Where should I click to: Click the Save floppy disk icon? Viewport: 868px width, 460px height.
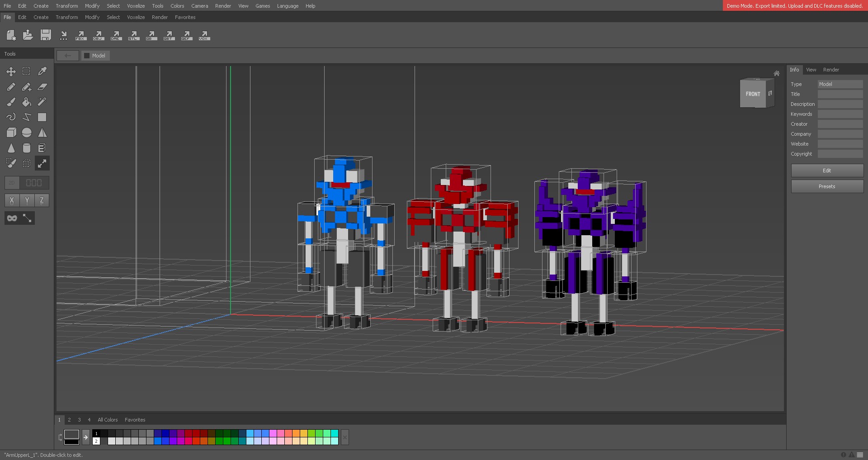[46, 35]
